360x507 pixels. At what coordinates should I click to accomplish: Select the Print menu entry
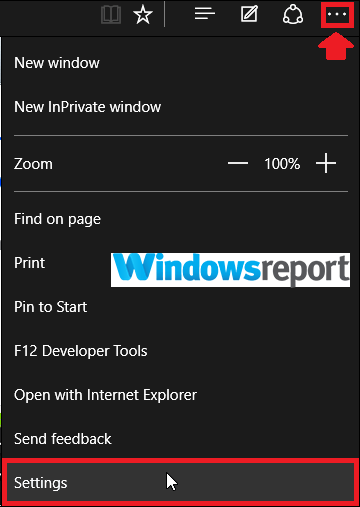(x=29, y=263)
